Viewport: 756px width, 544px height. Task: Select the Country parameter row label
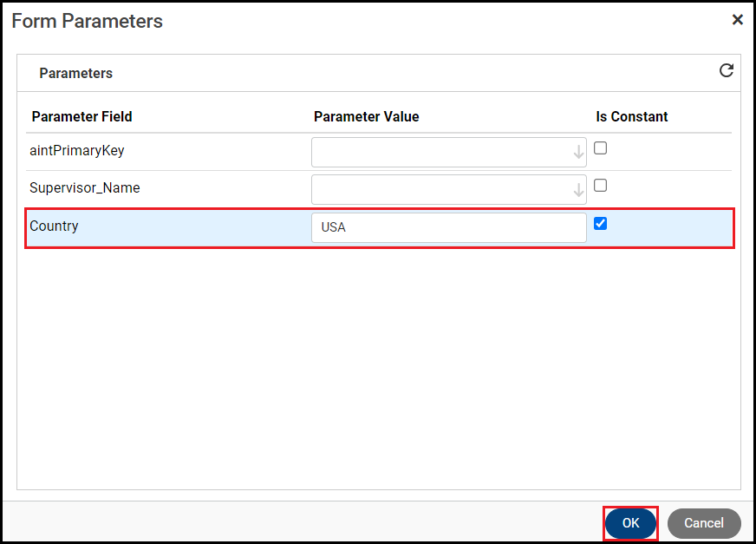point(54,226)
